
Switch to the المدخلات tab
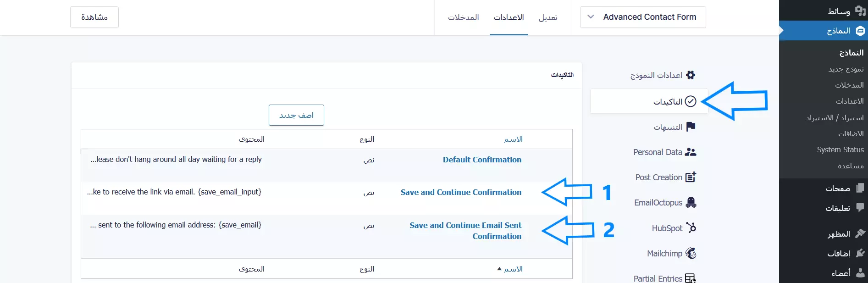(463, 17)
